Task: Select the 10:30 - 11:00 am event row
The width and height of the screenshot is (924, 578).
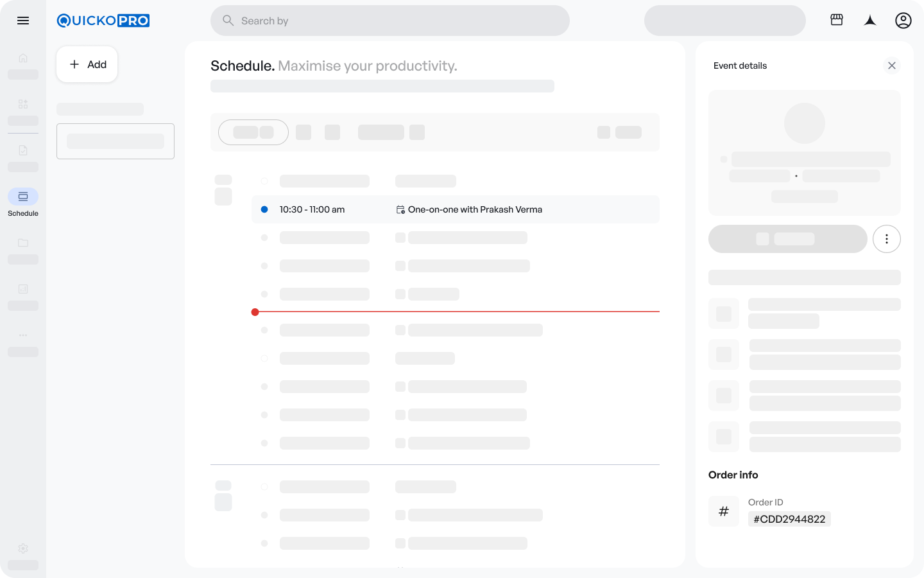Action: pos(456,209)
